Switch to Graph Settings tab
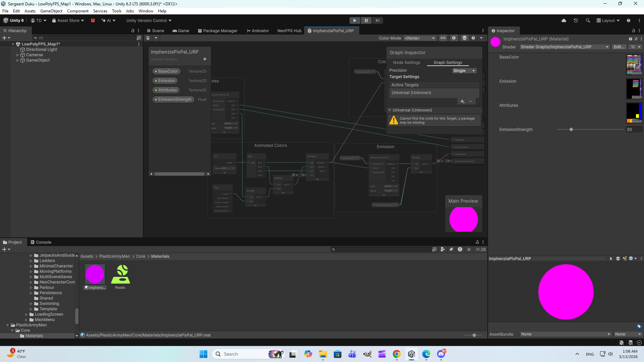644x362 pixels. (448, 63)
